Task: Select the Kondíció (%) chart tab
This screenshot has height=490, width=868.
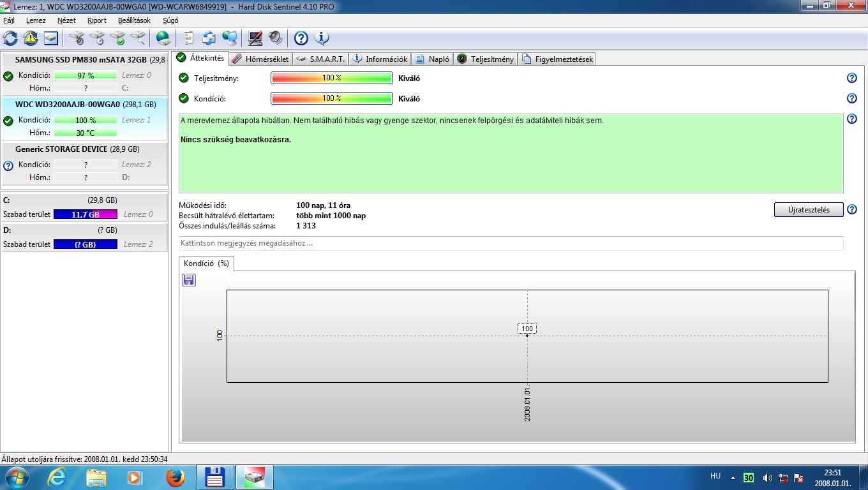Action: 206,264
